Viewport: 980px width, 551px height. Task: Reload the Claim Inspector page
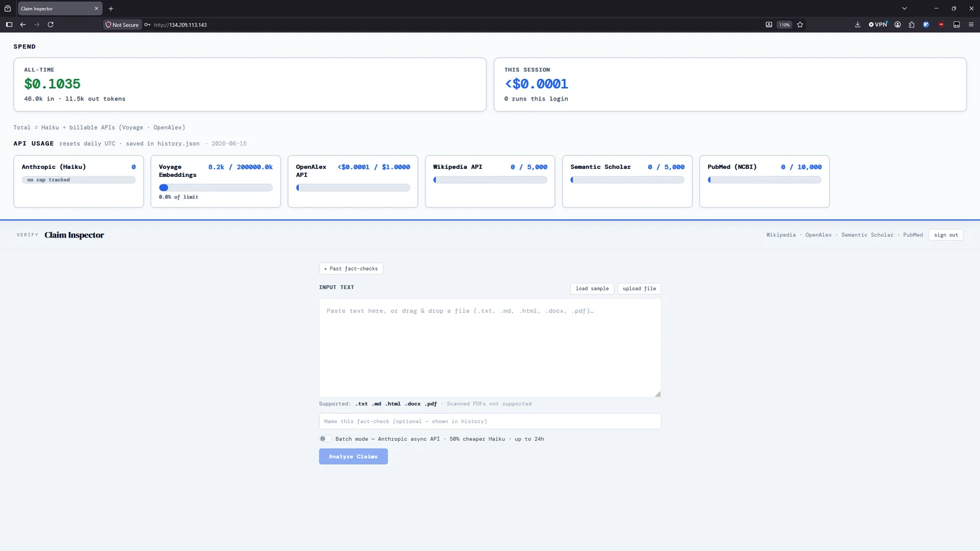click(x=51, y=24)
